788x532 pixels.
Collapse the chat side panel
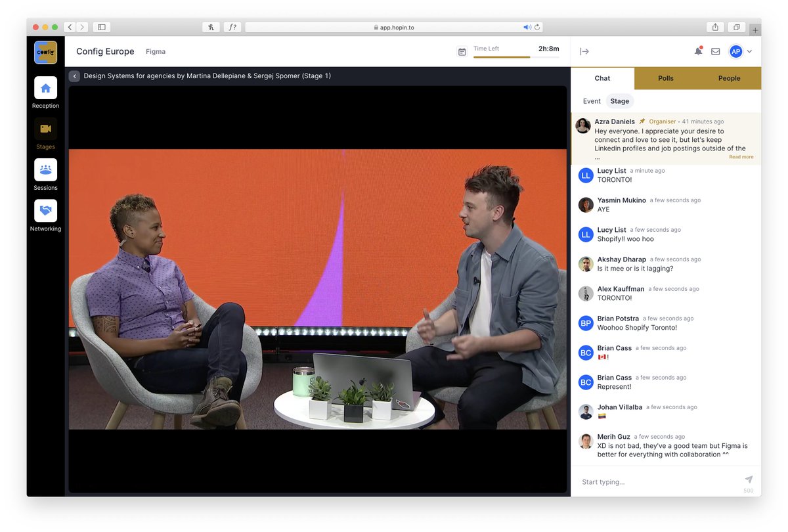[584, 51]
